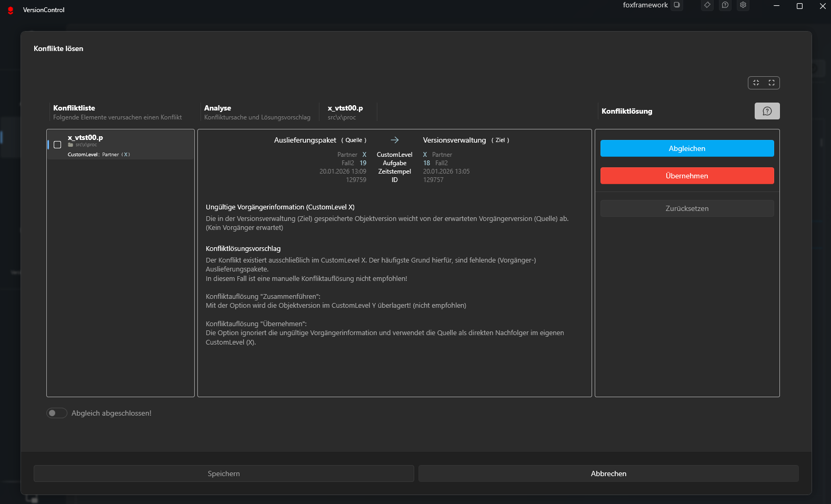Tick the checkbox for x_vtst00.p conflict
Screen dimensions: 831x504
(57, 145)
